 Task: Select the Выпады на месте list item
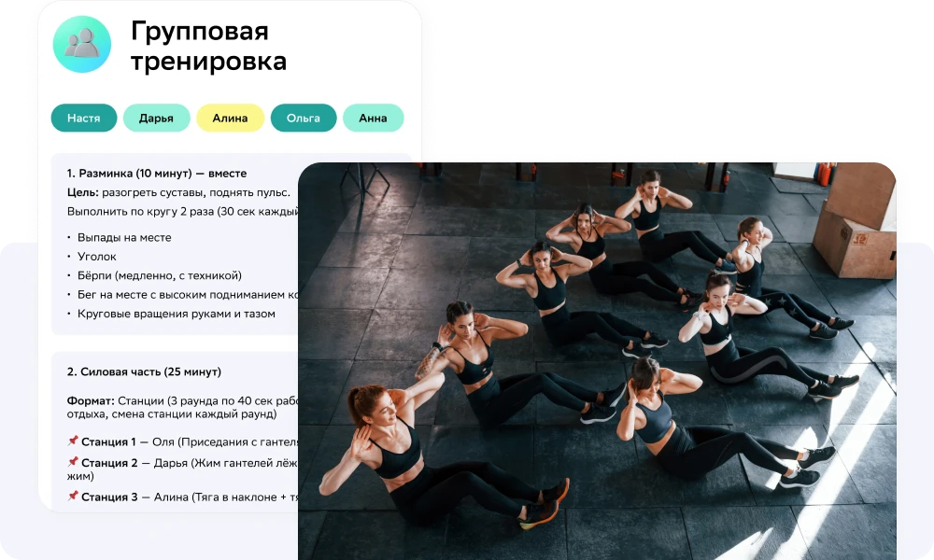124,237
